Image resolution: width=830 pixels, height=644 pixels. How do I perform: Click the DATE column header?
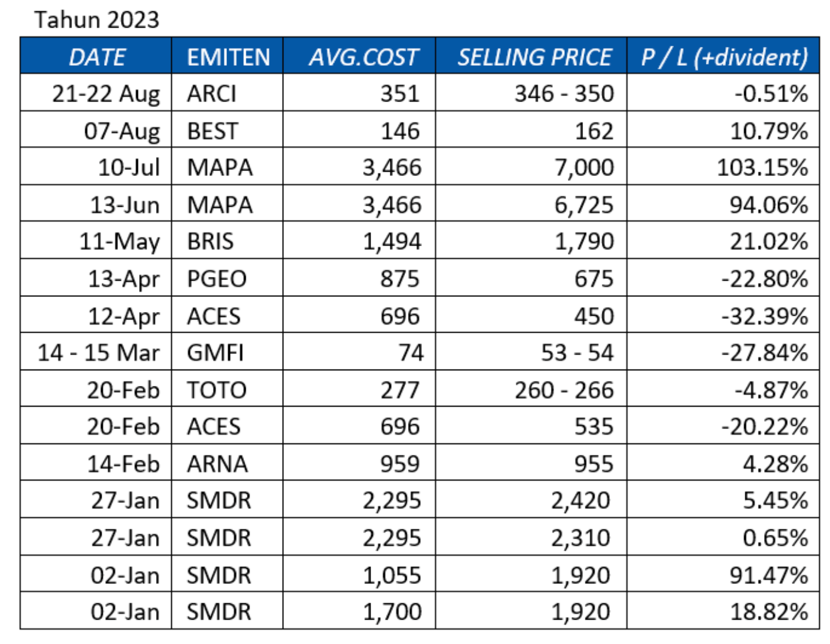coord(97,57)
